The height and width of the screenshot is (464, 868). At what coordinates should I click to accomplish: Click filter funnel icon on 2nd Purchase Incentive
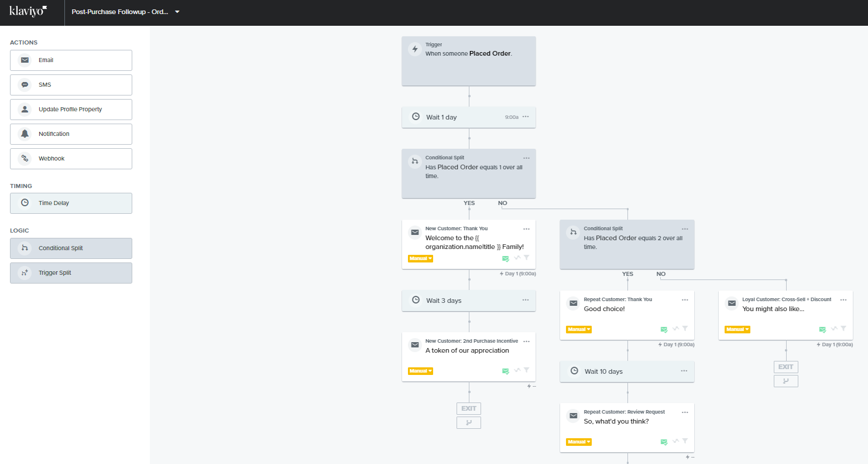(526, 370)
